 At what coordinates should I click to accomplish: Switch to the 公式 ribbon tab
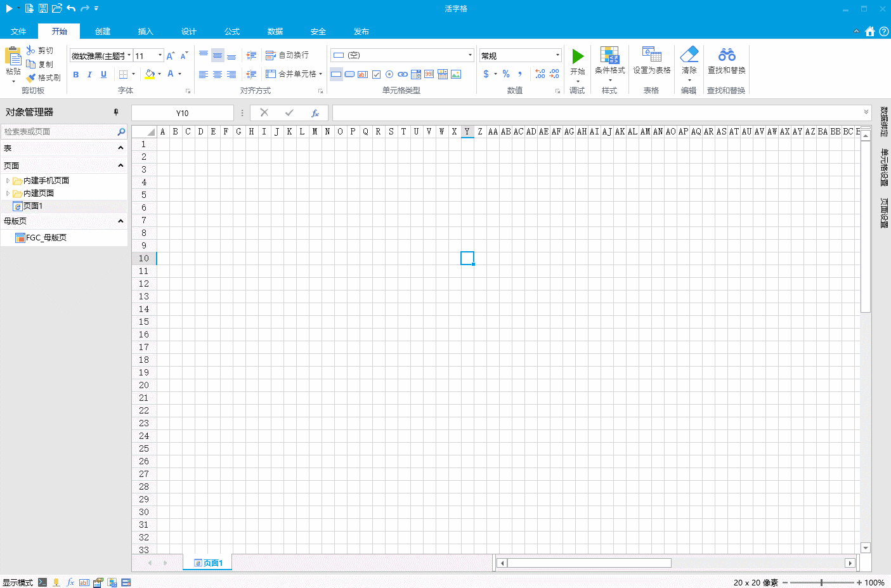tap(232, 31)
